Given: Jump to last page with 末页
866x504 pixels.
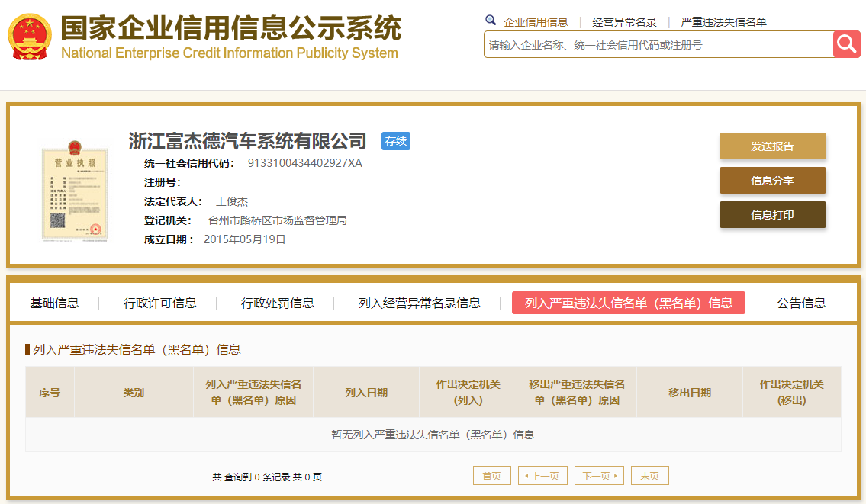Looking at the screenshot, I should [x=650, y=476].
